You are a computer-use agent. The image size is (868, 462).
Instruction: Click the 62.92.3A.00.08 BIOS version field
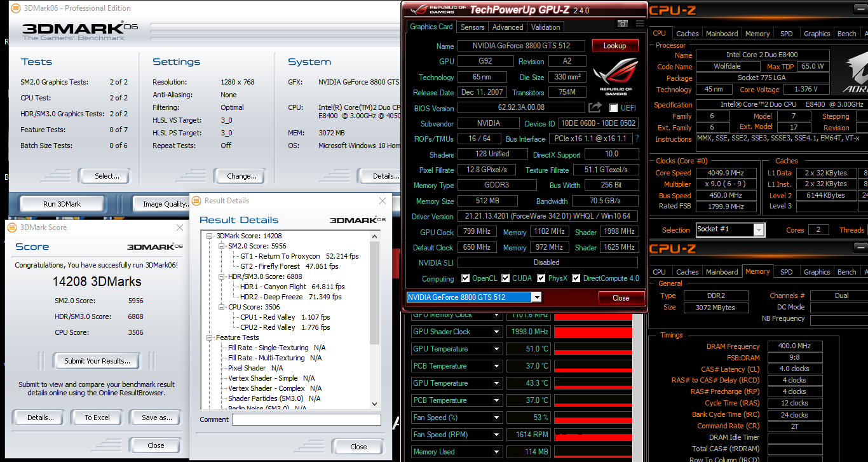[x=520, y=108]
